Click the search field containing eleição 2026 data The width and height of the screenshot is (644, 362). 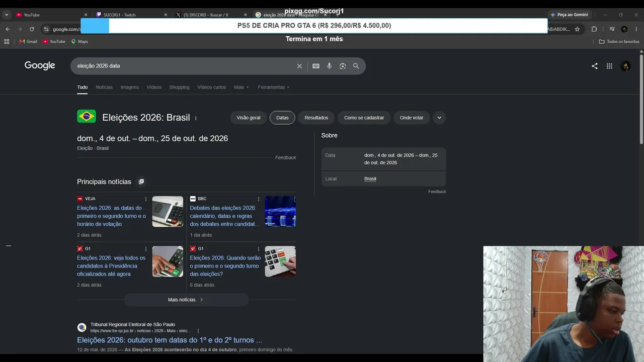tap(184, 66)
